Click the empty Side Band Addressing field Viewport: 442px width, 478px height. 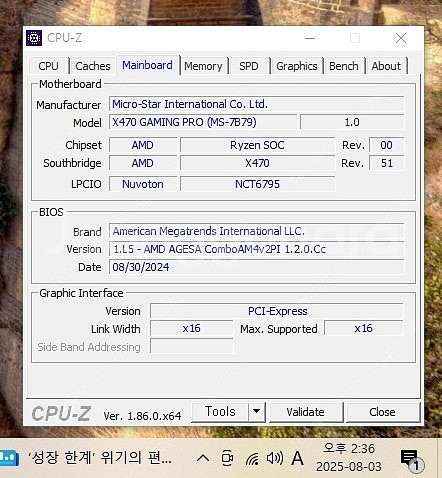tap(192, 346)
